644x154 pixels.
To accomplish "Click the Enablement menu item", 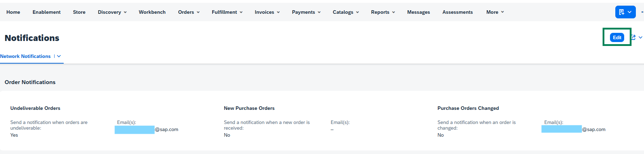I will (46, 12).
